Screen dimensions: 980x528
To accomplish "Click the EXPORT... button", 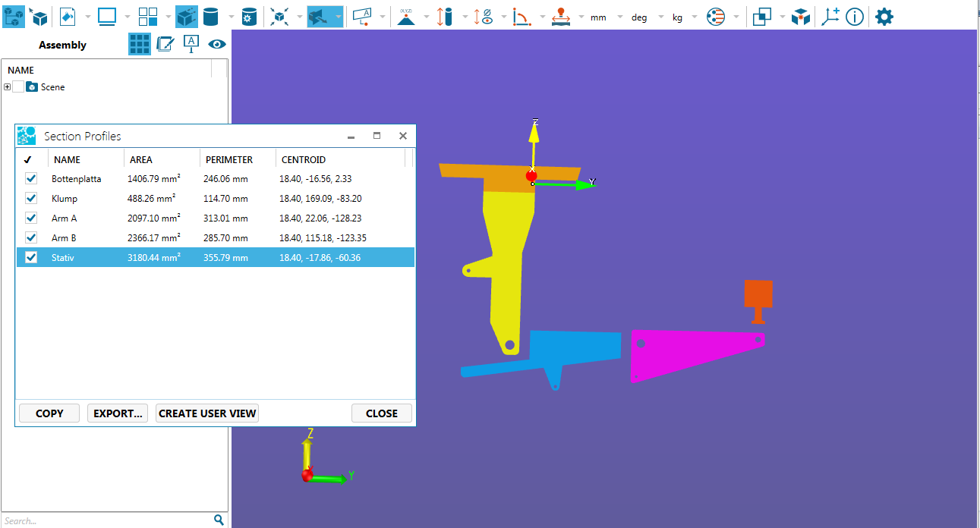I will pyautogui.click(x=118, y=413).
